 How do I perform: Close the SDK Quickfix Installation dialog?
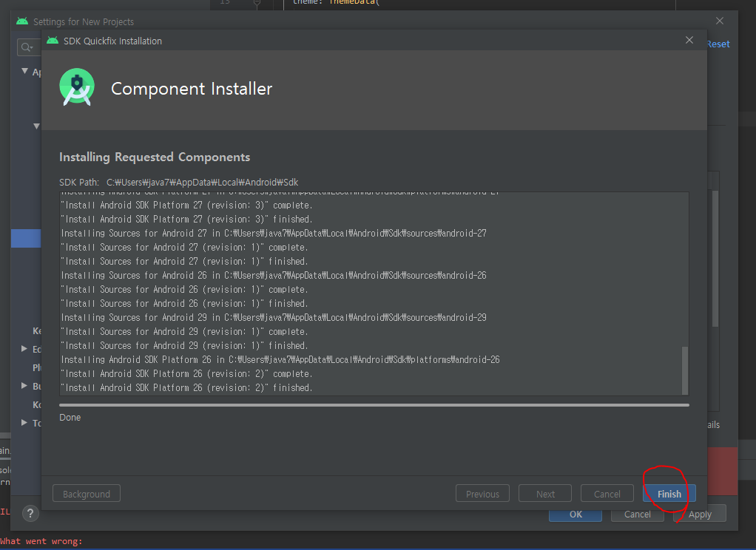click(x=689, y=41)
